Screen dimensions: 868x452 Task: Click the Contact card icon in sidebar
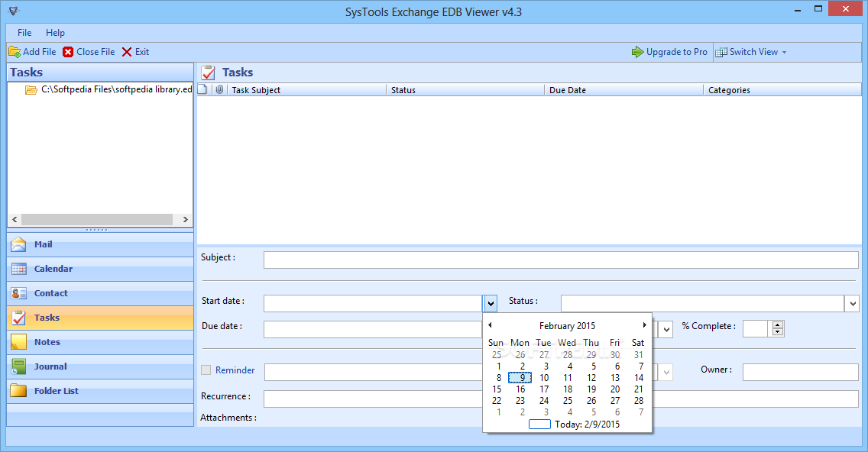pyautogui.click(x=18, y=293)
